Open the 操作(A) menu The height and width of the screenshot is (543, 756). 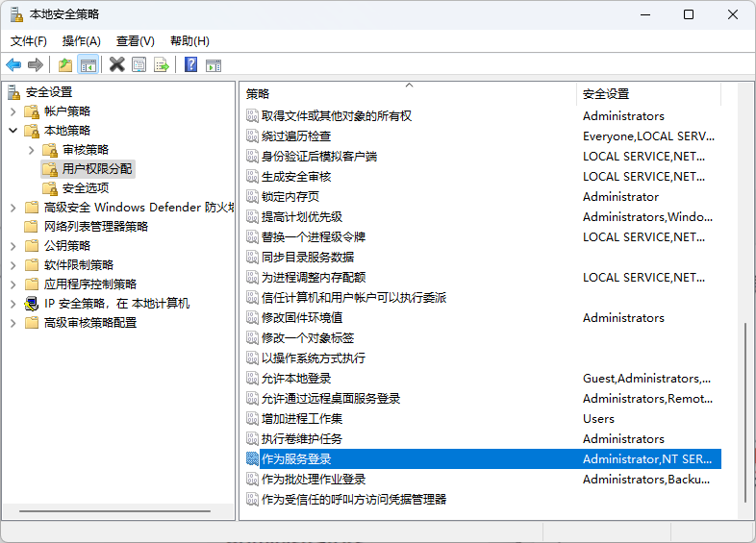[81, 41]
